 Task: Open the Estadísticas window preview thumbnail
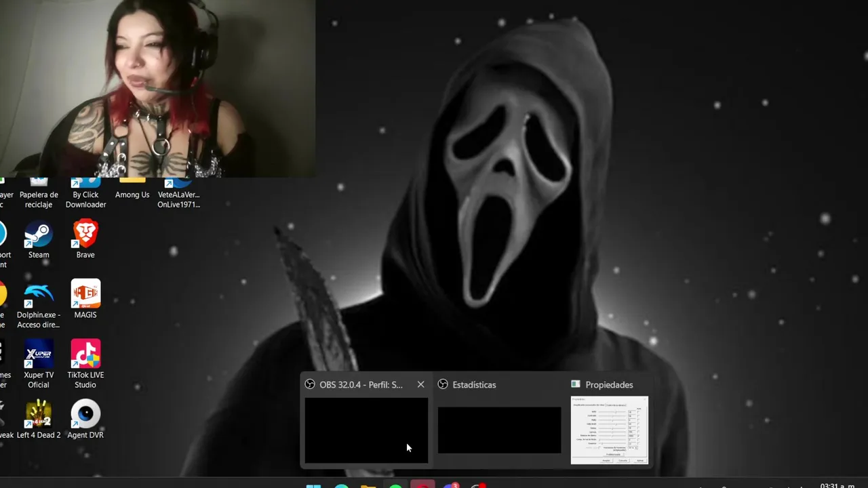point(499,430)
